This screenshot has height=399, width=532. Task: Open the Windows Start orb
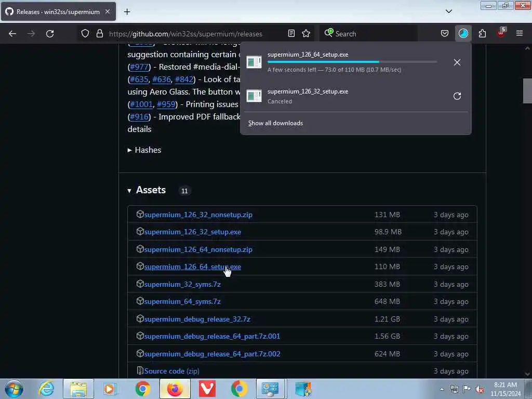14,389
